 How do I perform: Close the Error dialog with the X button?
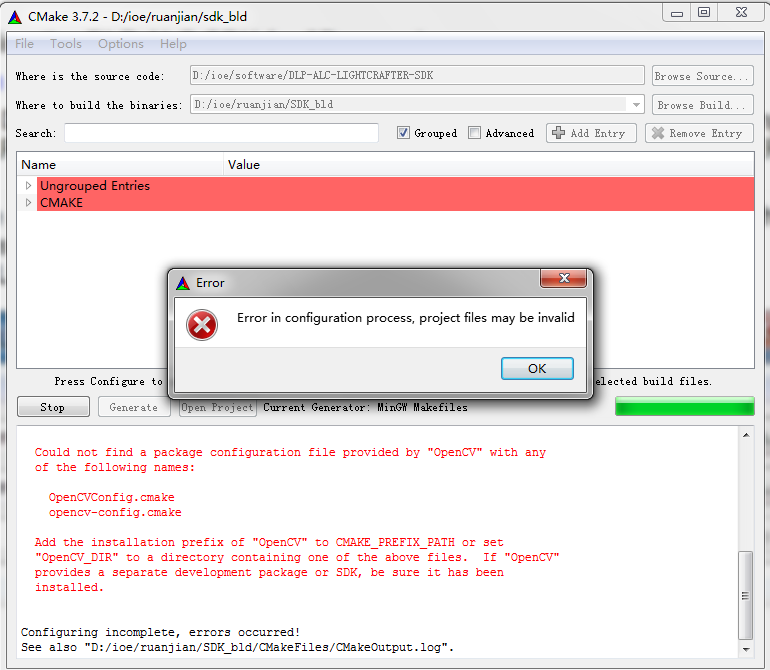tap(564, 278)
